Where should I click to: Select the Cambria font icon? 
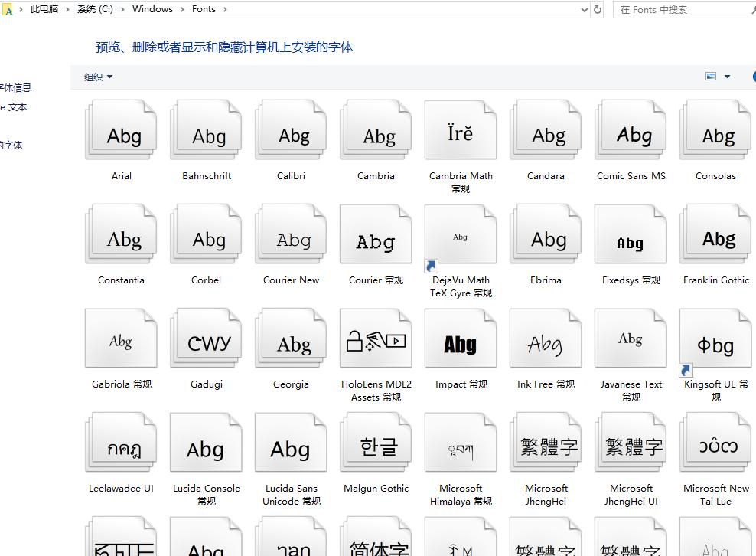376,129
